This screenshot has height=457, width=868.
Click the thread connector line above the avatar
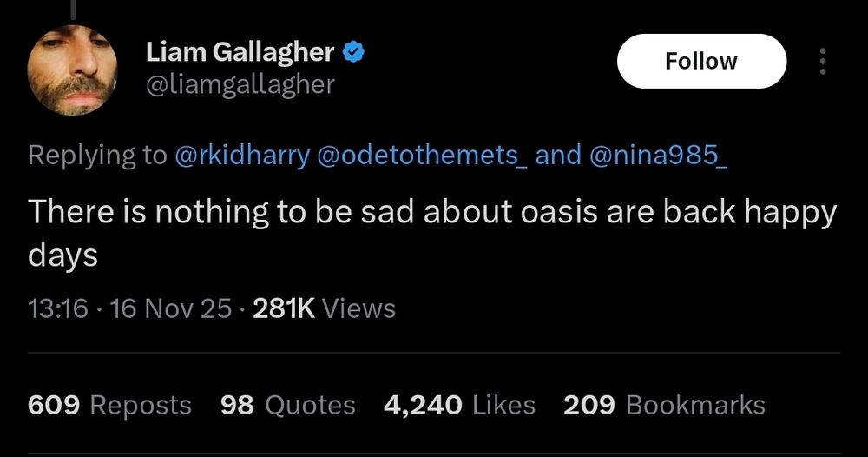click(72, 7)
